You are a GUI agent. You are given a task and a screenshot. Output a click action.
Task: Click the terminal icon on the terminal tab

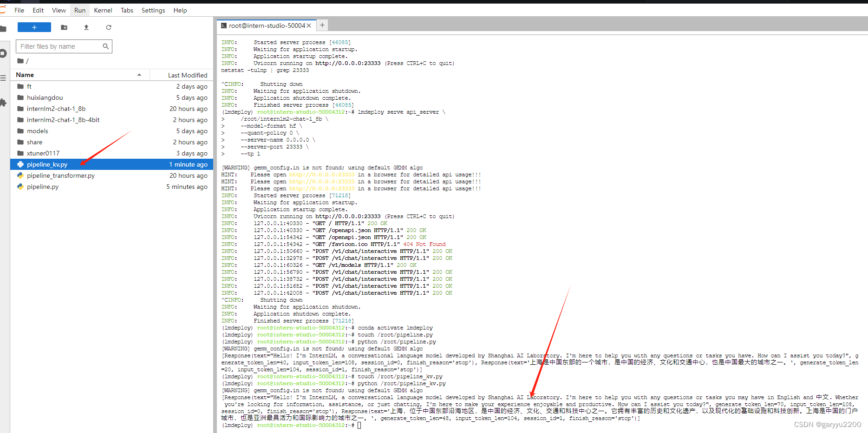(x=224, y=26)
